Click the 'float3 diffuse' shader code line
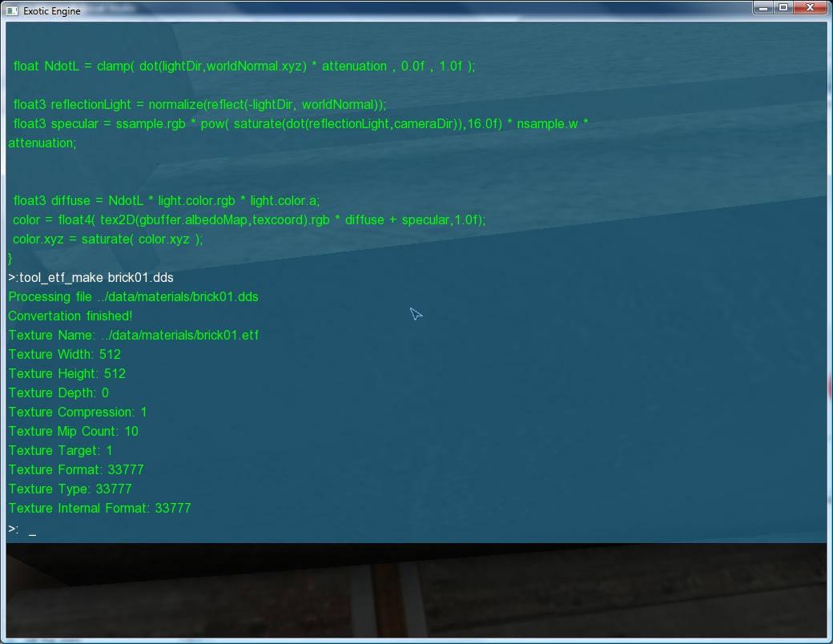The height and width of the screenshot is (644, 833). tap(167, 200)
